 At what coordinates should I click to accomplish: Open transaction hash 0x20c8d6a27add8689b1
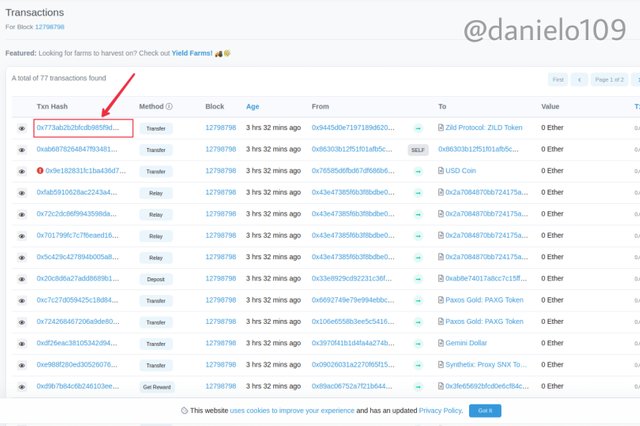coord(78,278)
